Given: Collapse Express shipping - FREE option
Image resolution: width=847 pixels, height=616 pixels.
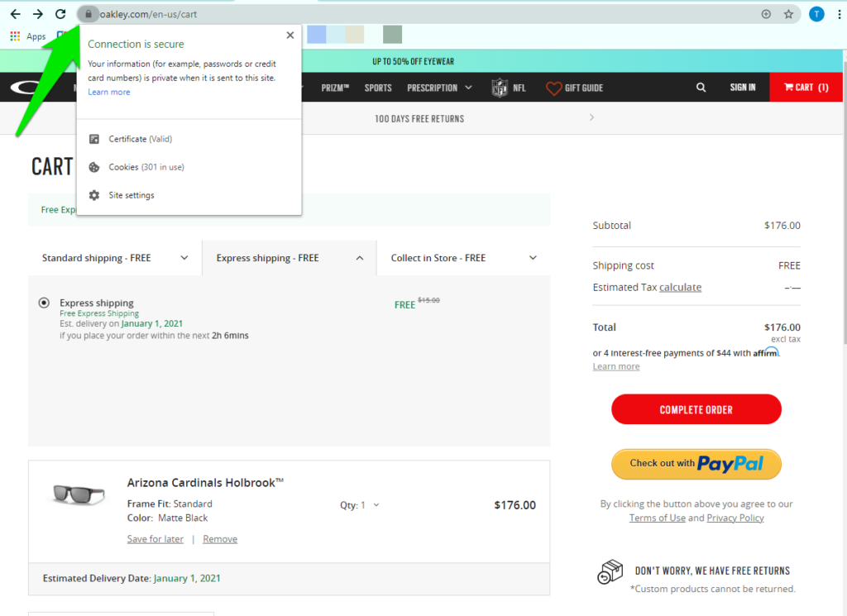Looking at the screenshot, I should [290, 258].
